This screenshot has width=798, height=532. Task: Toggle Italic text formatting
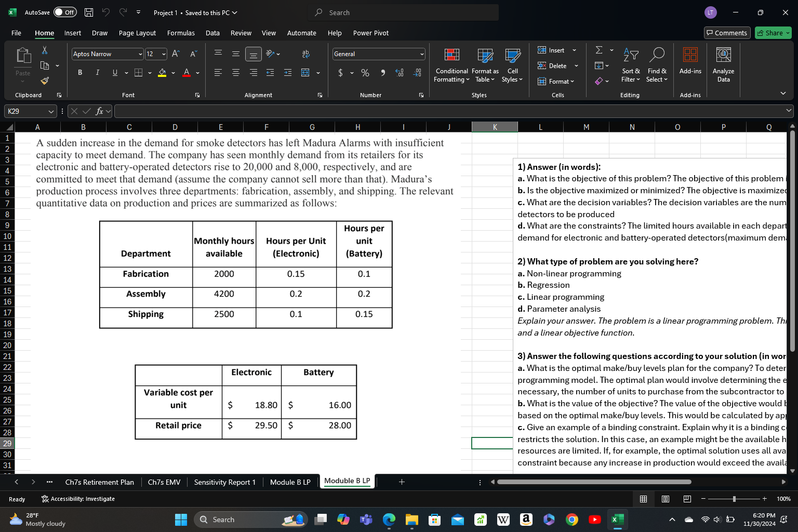coord(97,73)
